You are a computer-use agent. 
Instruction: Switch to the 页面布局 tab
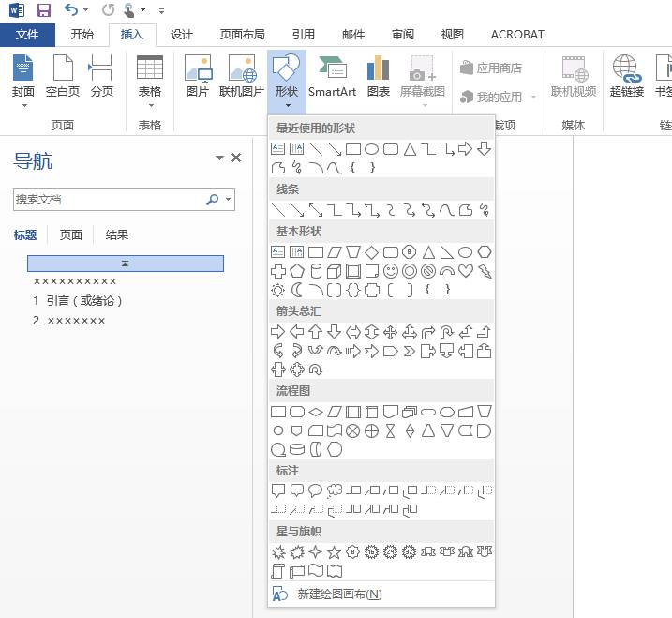(x=243, y=35)
